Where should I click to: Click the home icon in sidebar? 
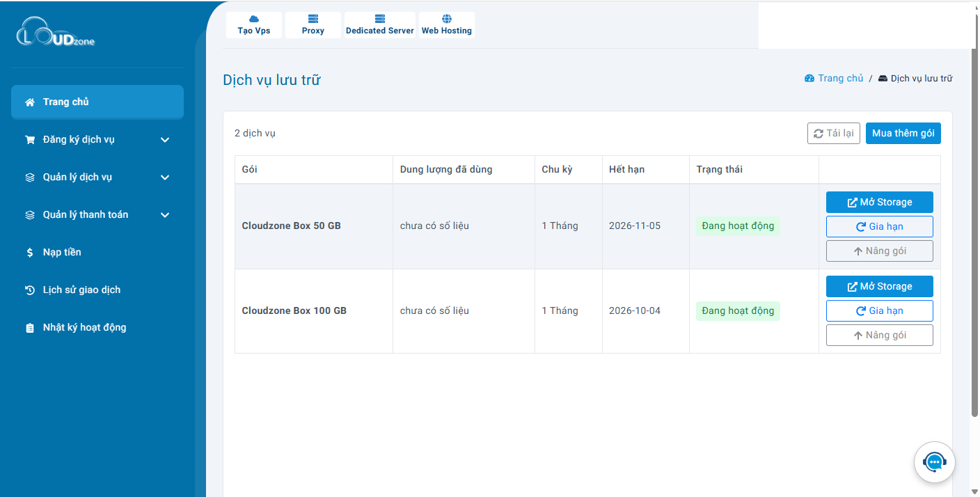click(30, 102)
